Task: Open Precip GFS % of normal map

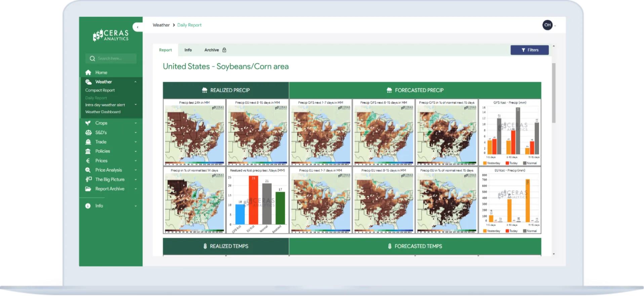Action: click(x=447, y=133)
